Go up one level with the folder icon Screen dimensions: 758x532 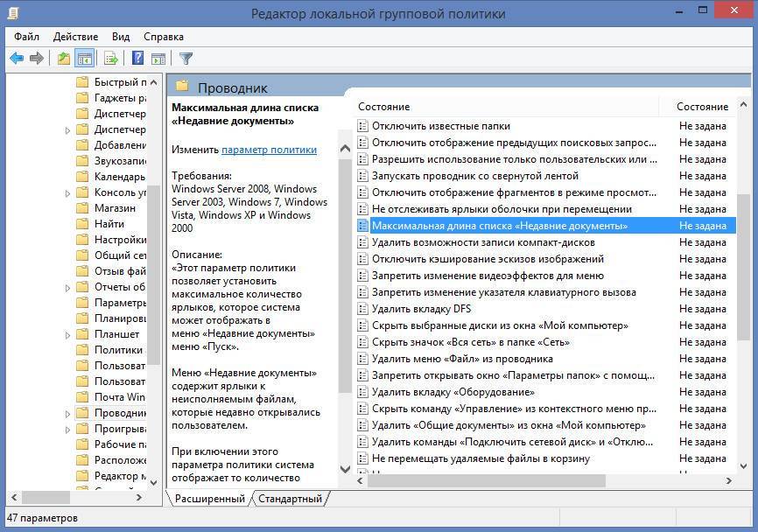point(63,59)
